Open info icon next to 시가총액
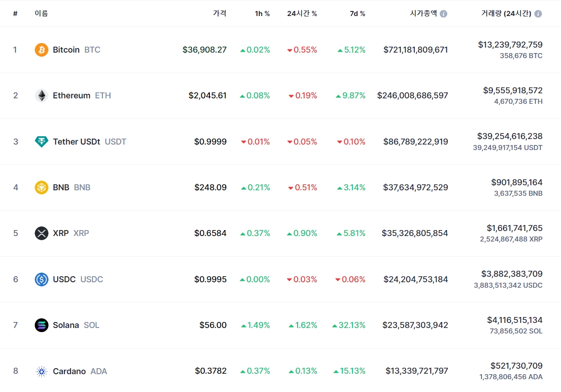The height and width of the screenshot is (392, 561). (x=443, y=14)
